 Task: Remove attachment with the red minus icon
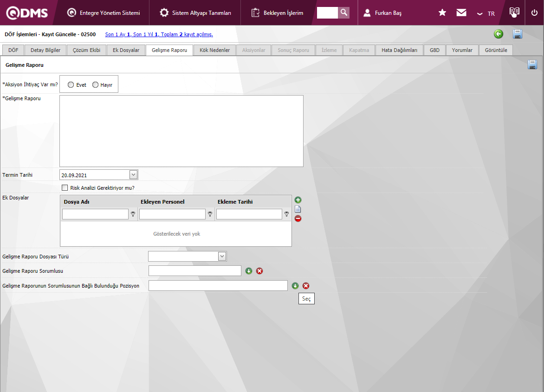[x=298, y=218]
